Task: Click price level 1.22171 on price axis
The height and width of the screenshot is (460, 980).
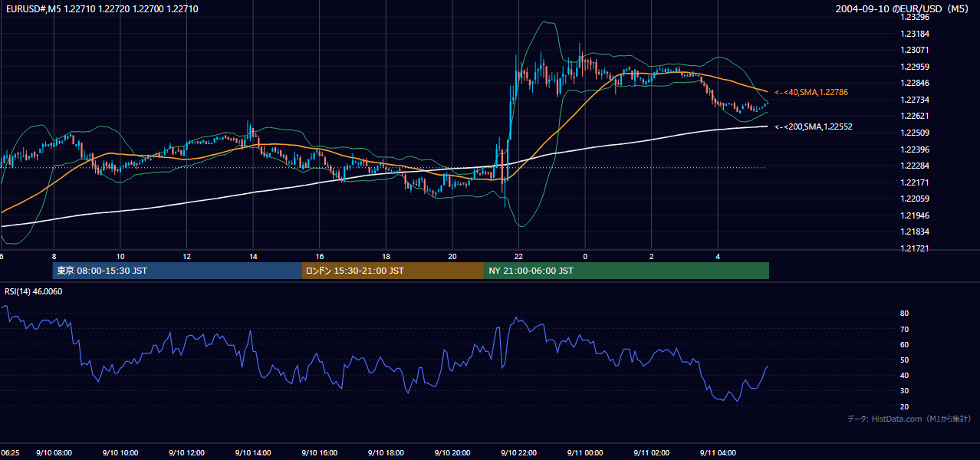Action: [x=914, y=182]
